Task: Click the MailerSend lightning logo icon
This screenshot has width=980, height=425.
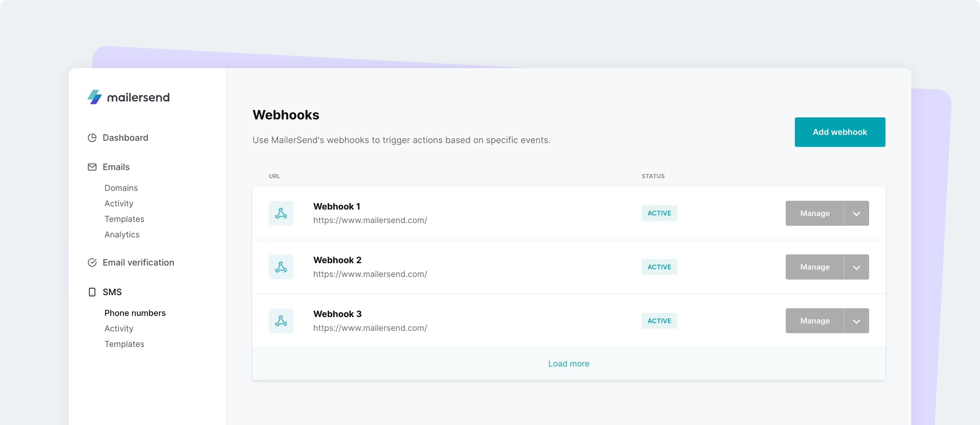Action: (x=95, y=97)
